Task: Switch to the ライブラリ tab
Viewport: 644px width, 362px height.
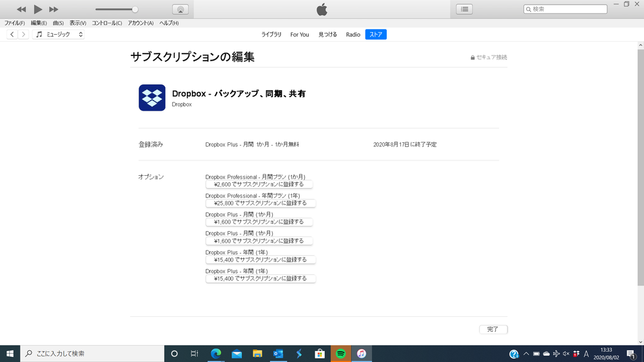Action: coord(271,34)
